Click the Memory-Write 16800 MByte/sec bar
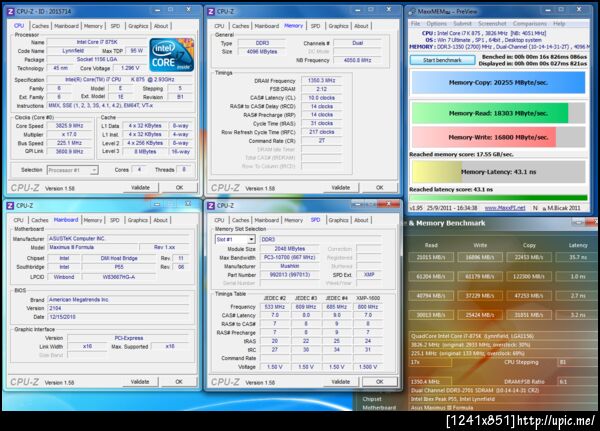 pyautogui.click(x=498, y=137)
